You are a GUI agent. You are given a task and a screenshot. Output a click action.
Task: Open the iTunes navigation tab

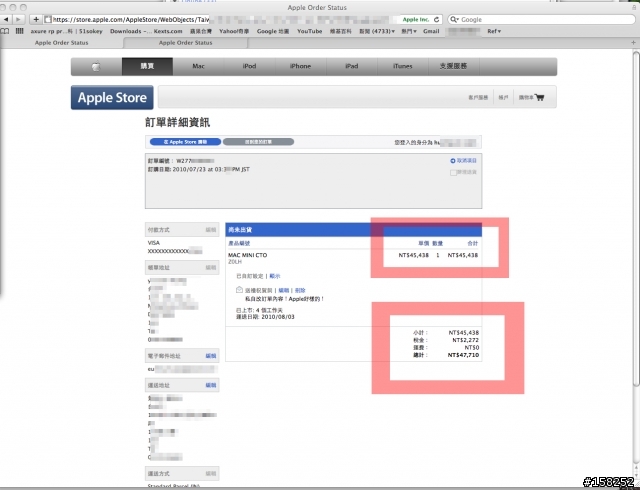pos(403,66)
